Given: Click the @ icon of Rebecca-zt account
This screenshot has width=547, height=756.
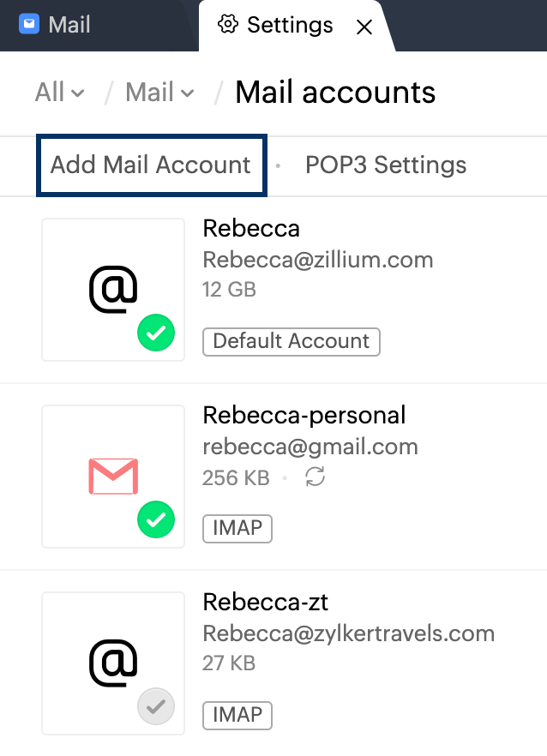Looking at the screenshot, I should point(113,663).
